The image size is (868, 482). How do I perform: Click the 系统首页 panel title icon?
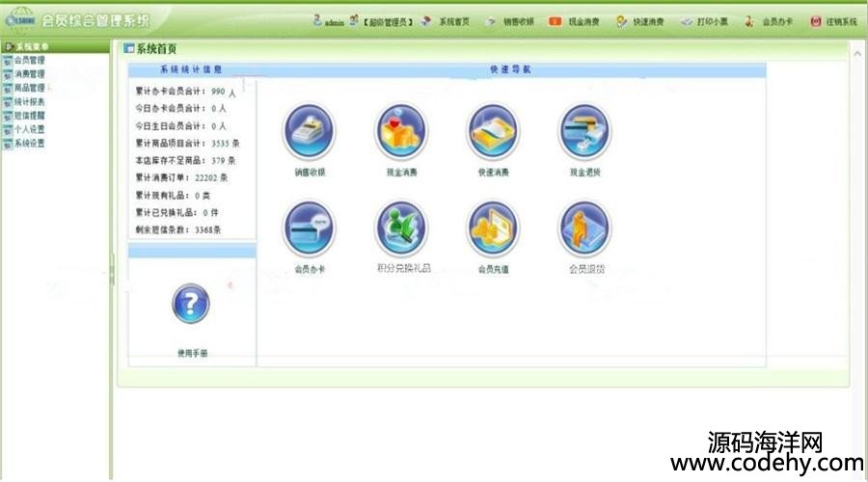129,49
